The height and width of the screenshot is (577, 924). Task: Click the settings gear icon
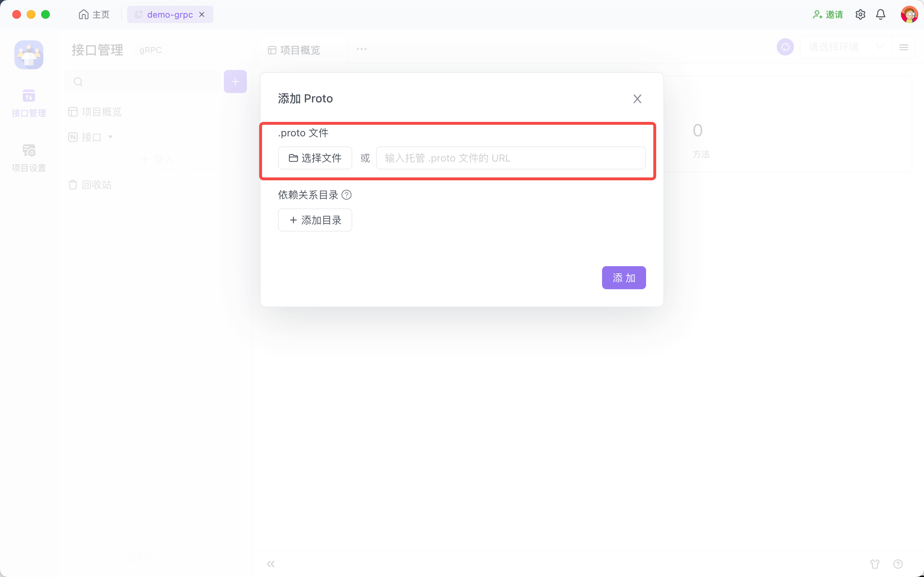tap(860, 14)
